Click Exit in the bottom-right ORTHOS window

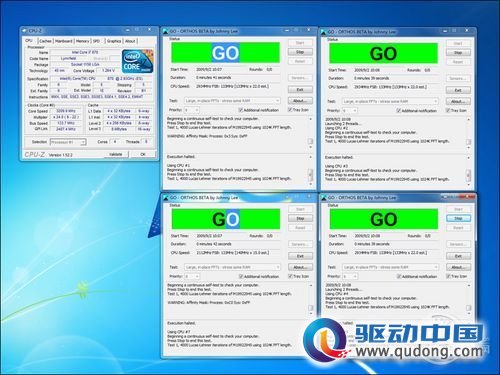[x=458, y=256]
